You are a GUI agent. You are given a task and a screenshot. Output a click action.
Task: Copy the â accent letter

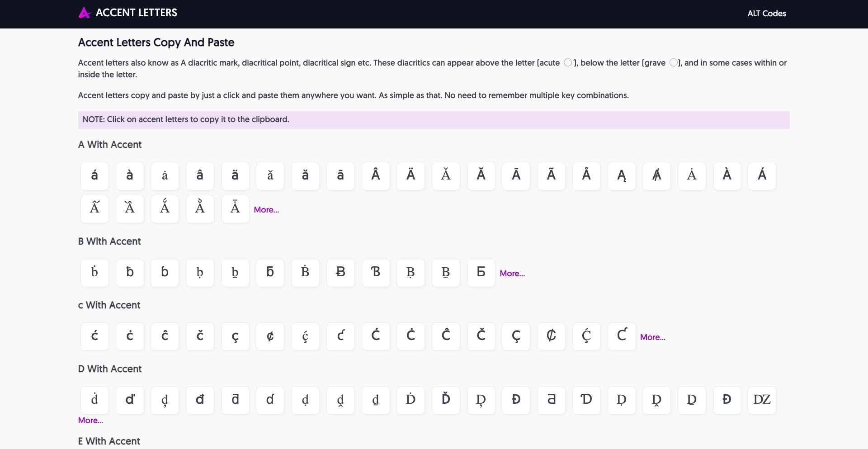[x=200, y=176]
